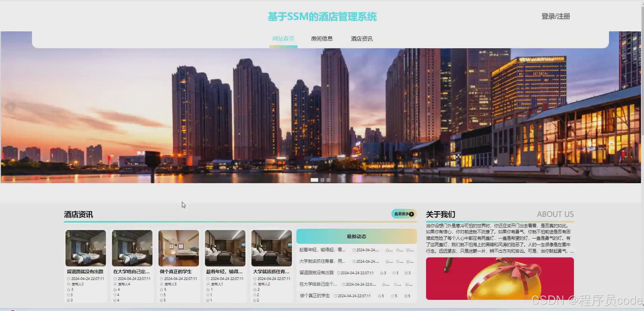Toggle the like icon on 留退路就没有出路 card
The image size is (644, 311).
[68, 289]
